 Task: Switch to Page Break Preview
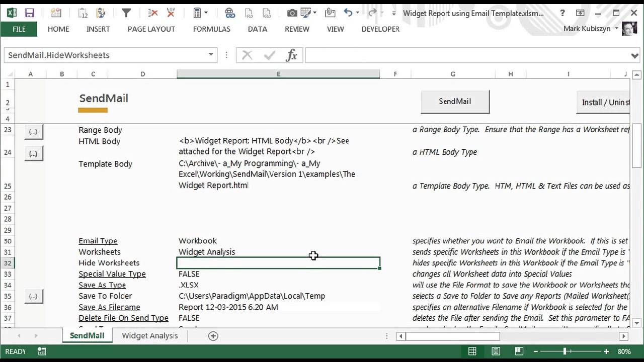click(x=519, y=351)
